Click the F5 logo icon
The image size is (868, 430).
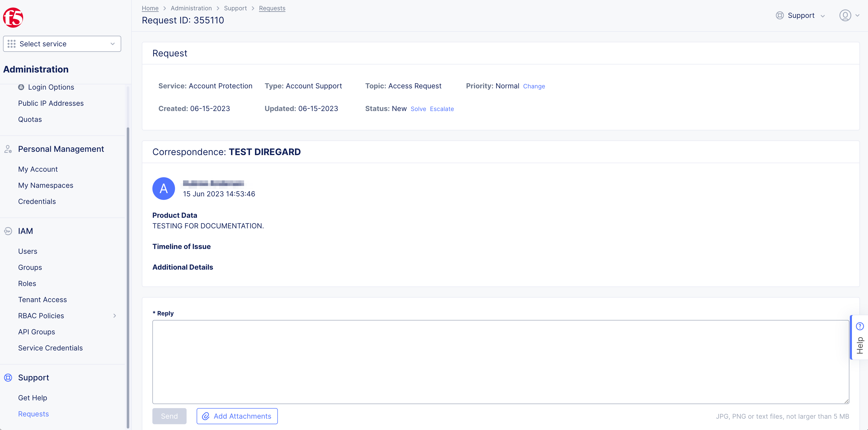pyautogui.click(x=13, y=18)
